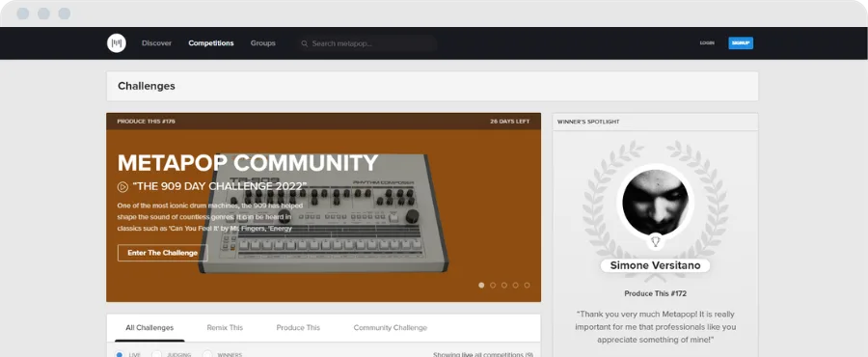The height and width of the screenshot is (357, 868).
Task: Click the trophy badge under winner photo
Action: pyautogui.click(x=656, y=241)
